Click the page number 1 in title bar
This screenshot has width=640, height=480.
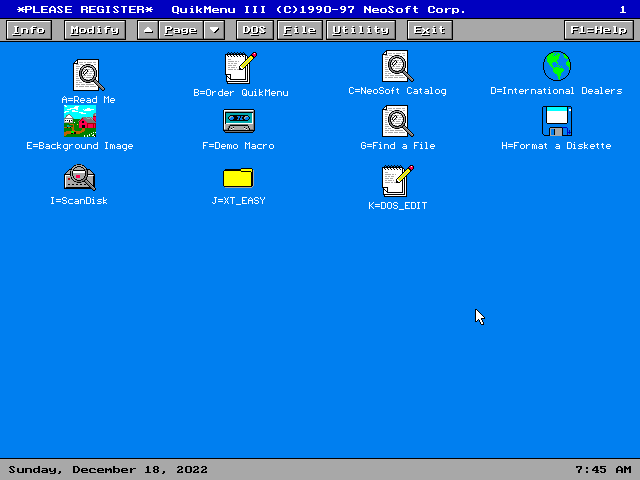(x=623, y=9)
